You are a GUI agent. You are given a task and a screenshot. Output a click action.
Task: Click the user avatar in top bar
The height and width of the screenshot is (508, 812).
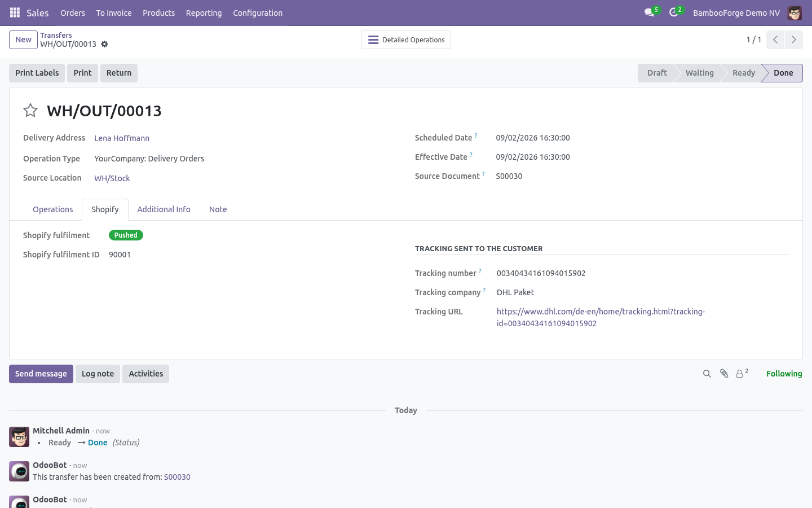[795, 12]
